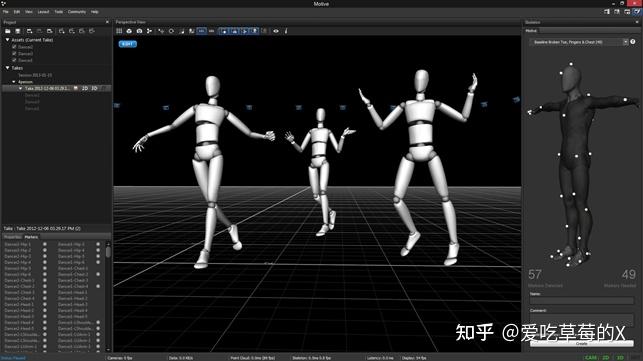Open the Edit menu

pos(17,12)
